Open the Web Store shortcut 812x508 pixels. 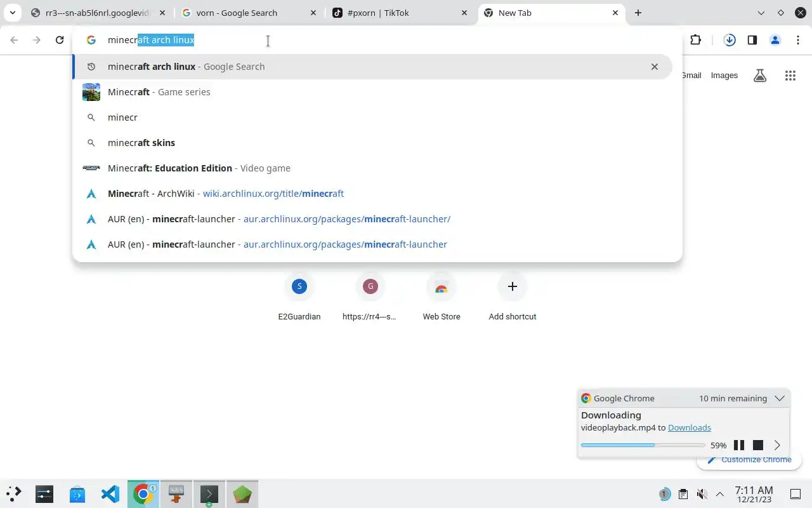point(442,297)
